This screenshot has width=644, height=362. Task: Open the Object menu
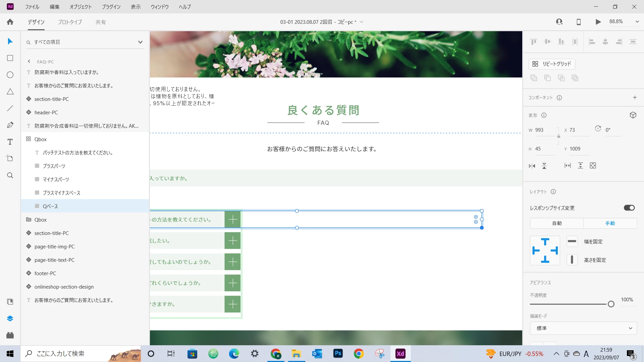pos(80,7)
